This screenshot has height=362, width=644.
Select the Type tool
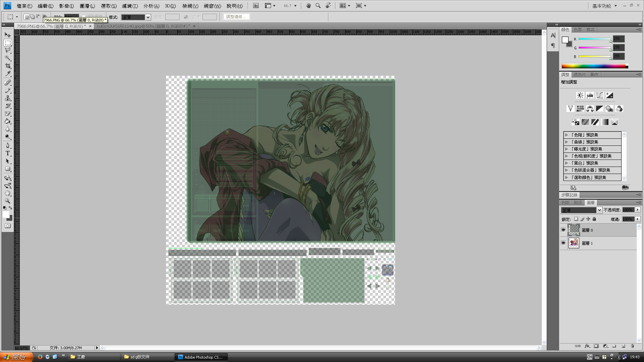[8, 153]
